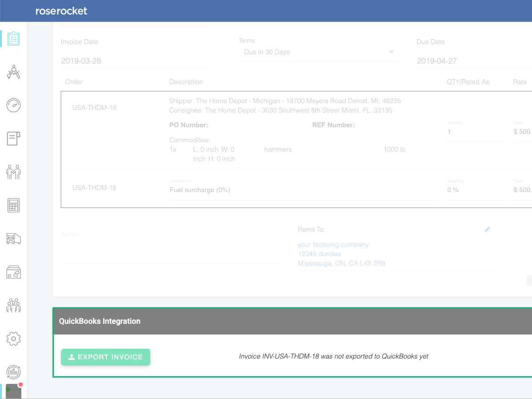This screenshot has width=532, height=399.
Task: Click the QTY/Rated As column header
Action: (x=468, y=82)
